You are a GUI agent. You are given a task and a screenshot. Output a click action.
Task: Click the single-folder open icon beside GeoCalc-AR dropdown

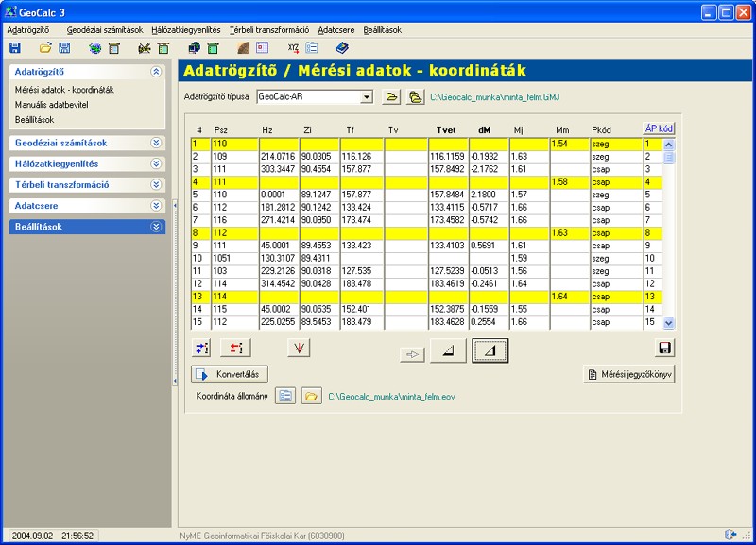coord(391,97)
